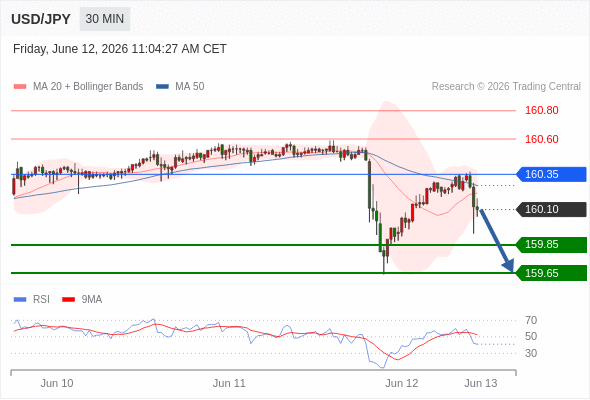The height and width of the screenshot is (400, 590).
Task: Click the 160.80 resistance level label
Action: point(541,110)
